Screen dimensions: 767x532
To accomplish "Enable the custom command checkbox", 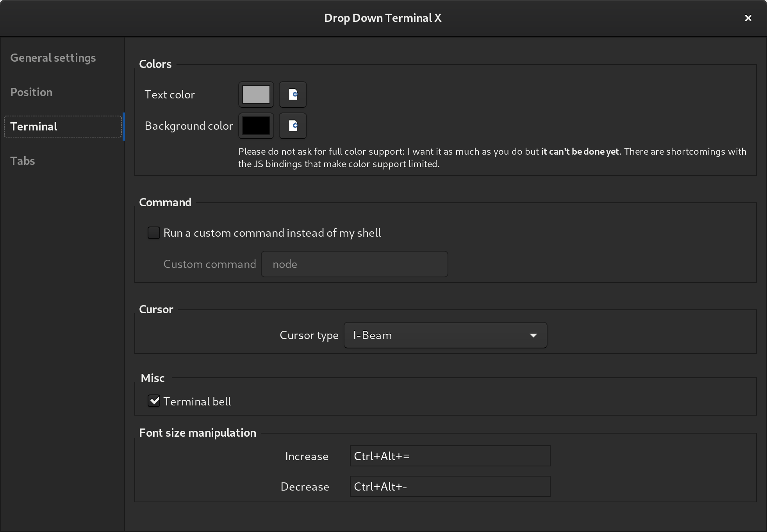I will click(x=154, y=233).
